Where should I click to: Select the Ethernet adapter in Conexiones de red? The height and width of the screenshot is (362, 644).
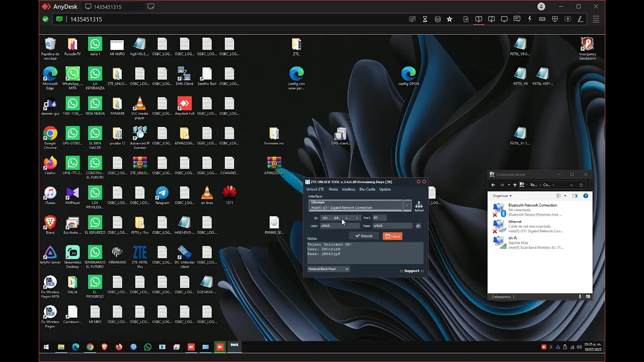(x=527, y=226)
